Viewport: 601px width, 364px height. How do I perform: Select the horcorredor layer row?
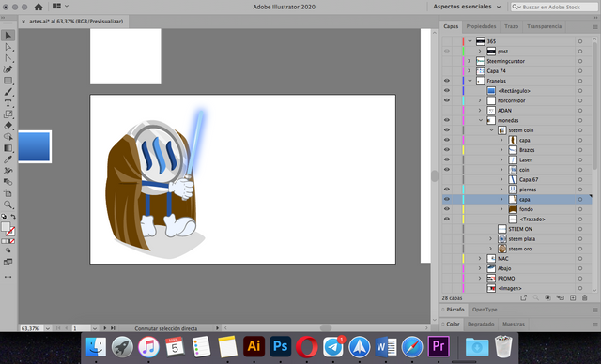[x=516, y=100]
